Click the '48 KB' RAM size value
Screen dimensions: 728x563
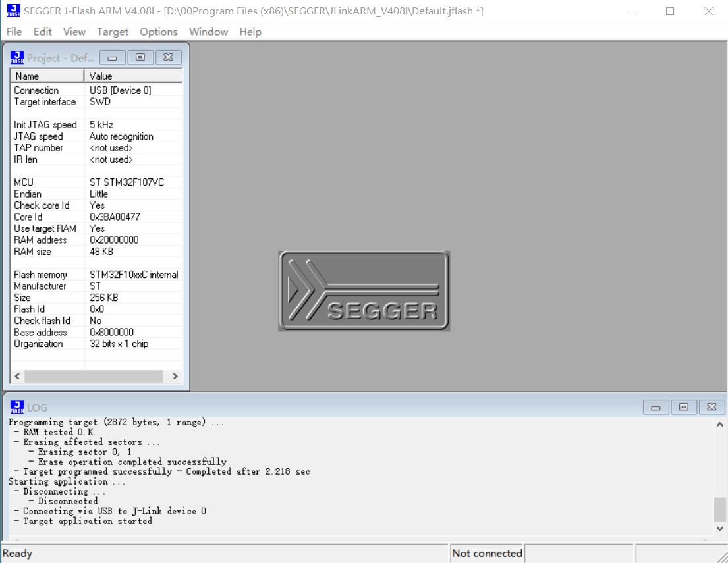click(x=101, y=252)
